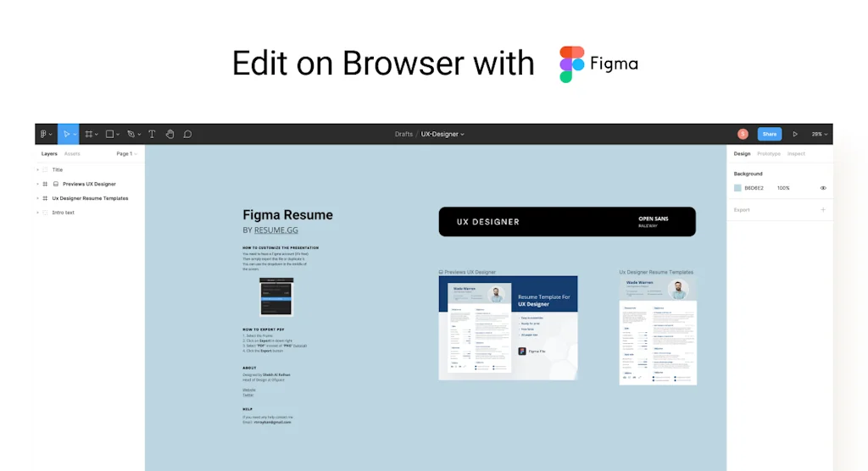Select the Frame tool

[x=88, y=134]
